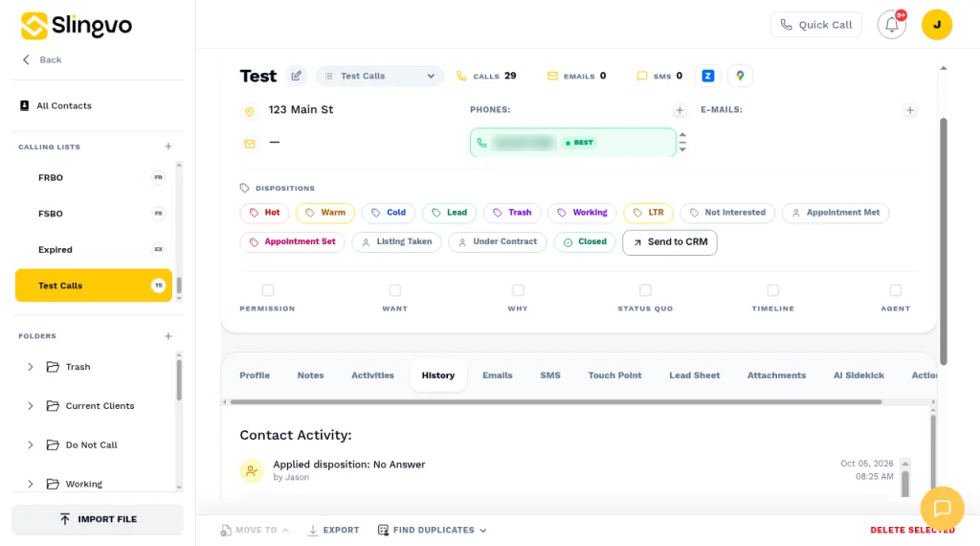Viewport: 980px width, 546px height.
Task: Apply the Hot disposition
Action: click(264, 213)
